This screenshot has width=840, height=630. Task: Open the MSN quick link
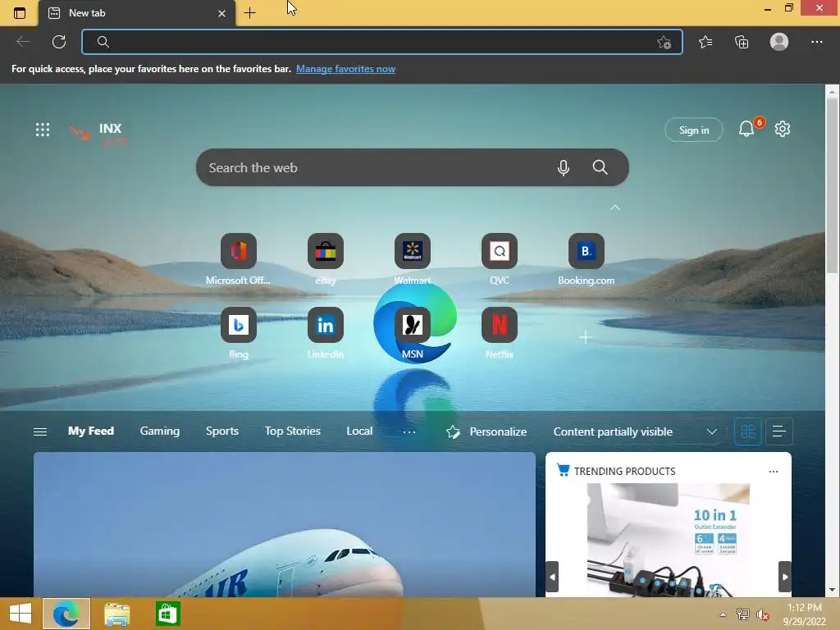pyautogui.click(x=412, y=333)
